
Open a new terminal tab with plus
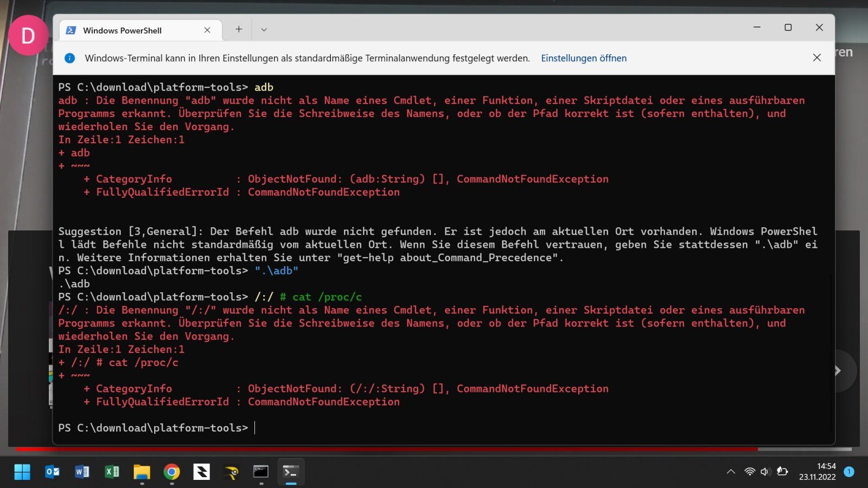pyautogui.click(x=239, y=30)
